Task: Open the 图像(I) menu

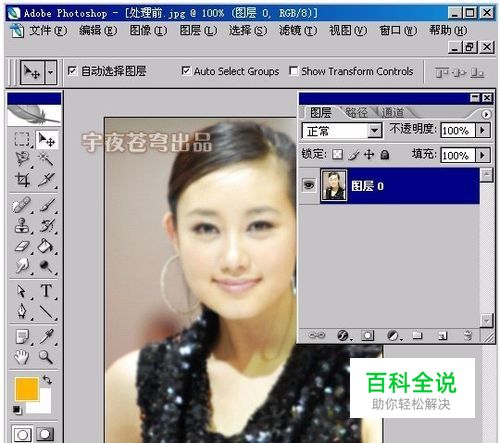Action: tap(148, 31)
